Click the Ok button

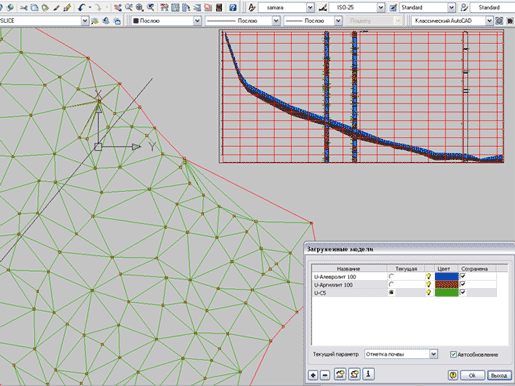tap(472, 375)
